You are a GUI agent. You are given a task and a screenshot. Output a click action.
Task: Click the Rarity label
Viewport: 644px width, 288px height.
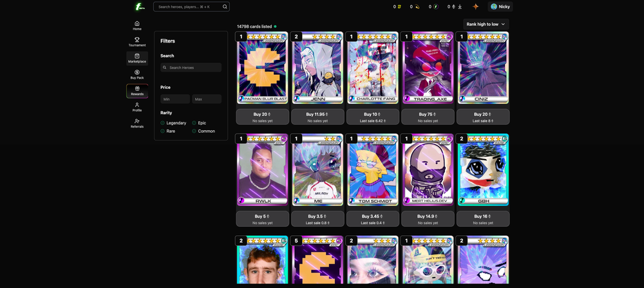click(x=166, y=113)
